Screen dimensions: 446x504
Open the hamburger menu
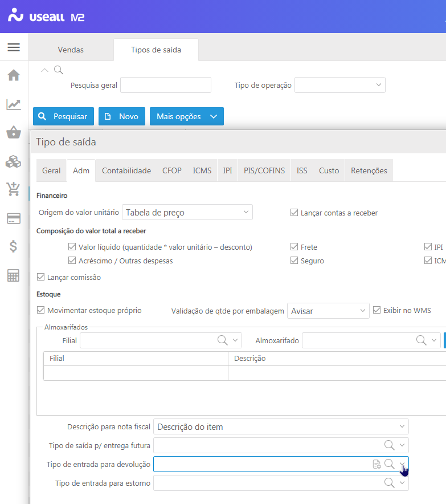coord(14,47)
